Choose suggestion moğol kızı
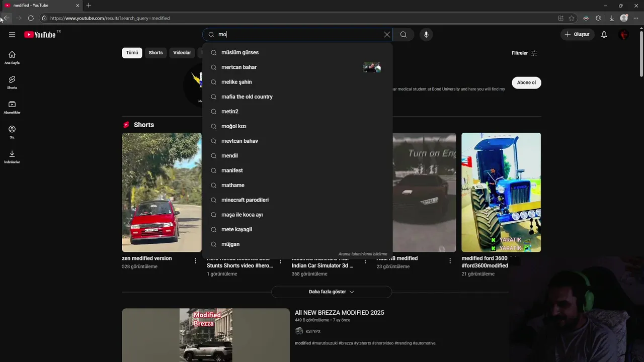Image resolution: width=644 pixels, height=362 pixels. (x=297, y=126)
